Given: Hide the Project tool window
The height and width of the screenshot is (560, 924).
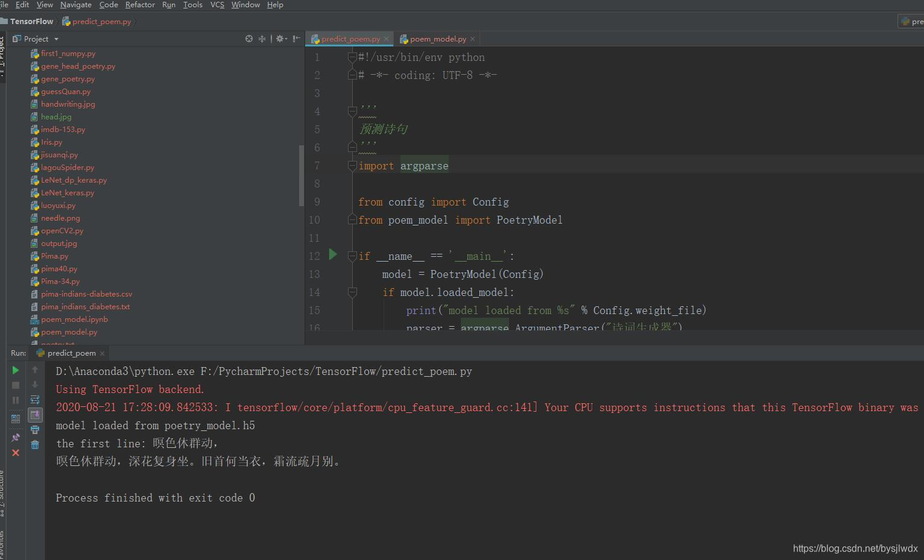Looking at the screenshot, I should (296, 38).
